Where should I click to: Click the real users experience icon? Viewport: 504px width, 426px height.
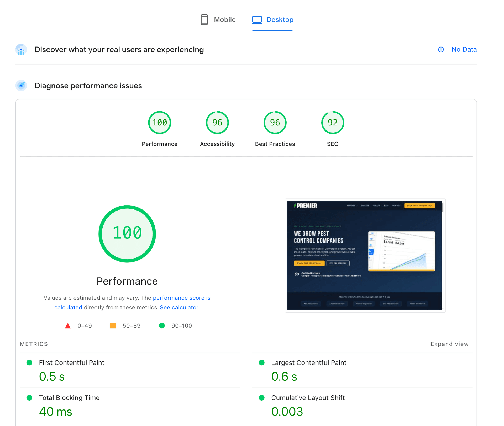point(21,49)
